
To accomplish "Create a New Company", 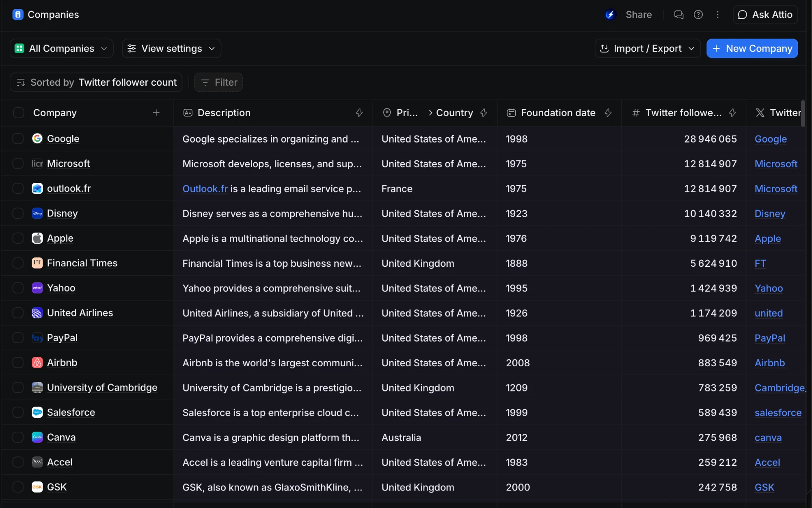I will coord(752,48).
